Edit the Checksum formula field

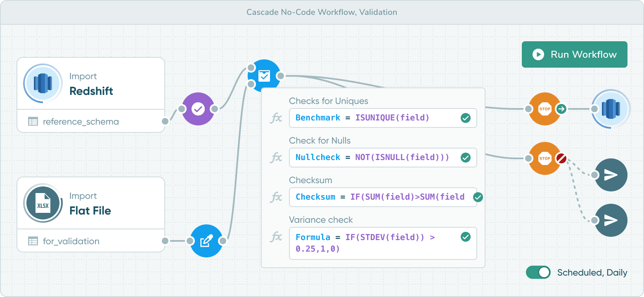[383, 197]
